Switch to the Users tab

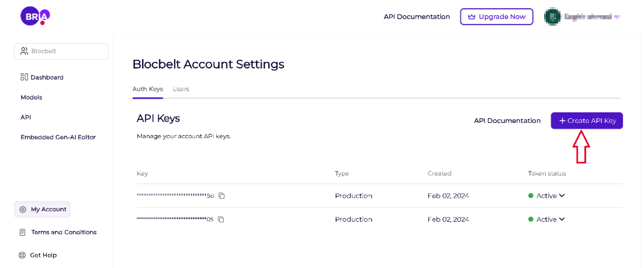(x=181, y=89)
